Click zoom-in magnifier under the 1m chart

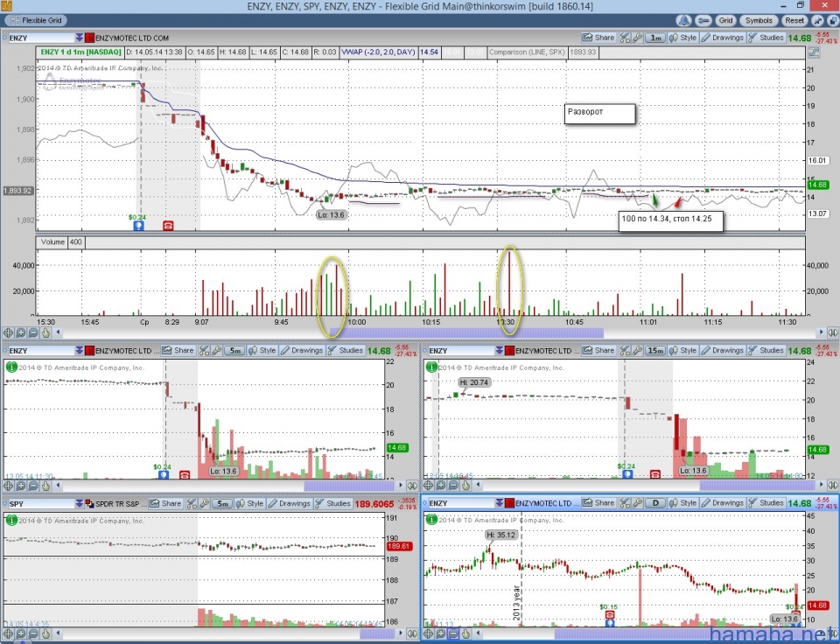coord(20,332)
